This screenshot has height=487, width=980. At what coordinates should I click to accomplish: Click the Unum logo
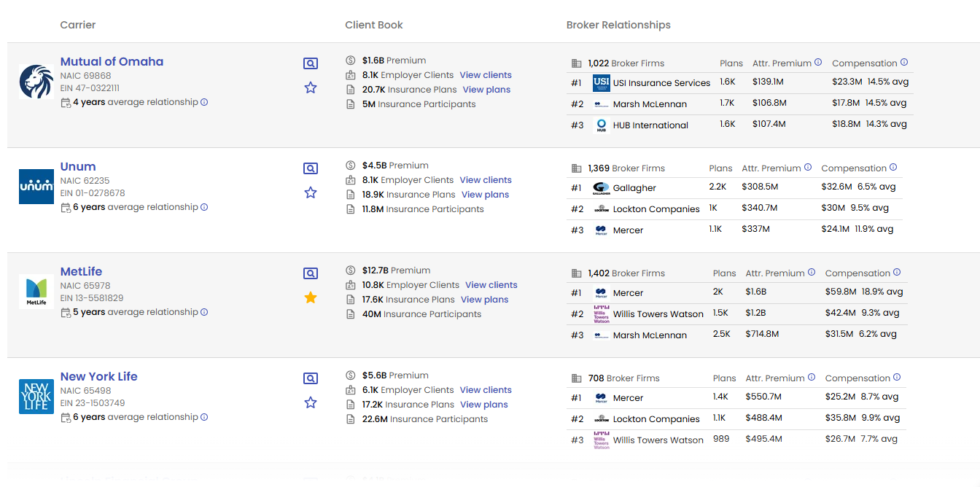[x=36, y=187]
